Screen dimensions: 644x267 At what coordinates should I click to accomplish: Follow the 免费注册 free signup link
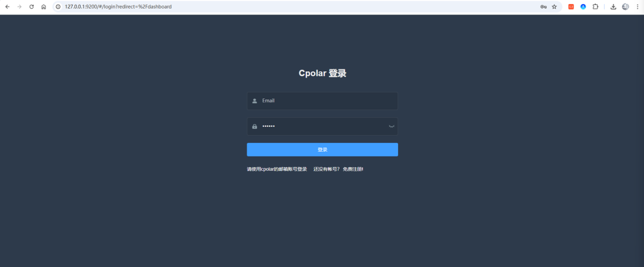click(353, 169)
